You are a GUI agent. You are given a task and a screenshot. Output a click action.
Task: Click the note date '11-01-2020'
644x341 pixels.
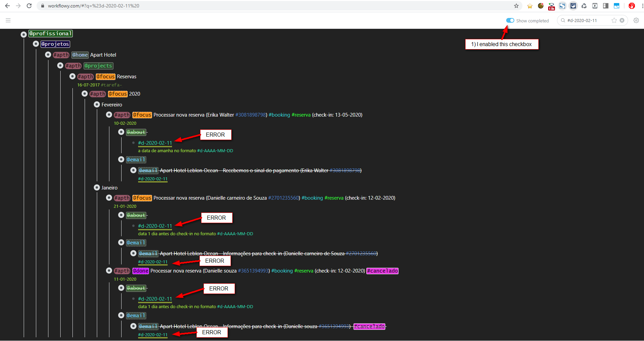(125, 279)
